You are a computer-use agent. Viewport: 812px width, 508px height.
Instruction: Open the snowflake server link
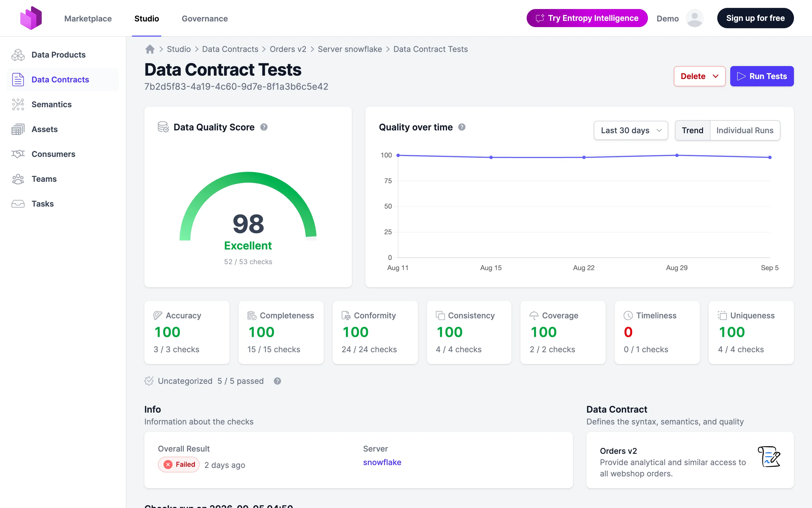(x=382, y=462)
